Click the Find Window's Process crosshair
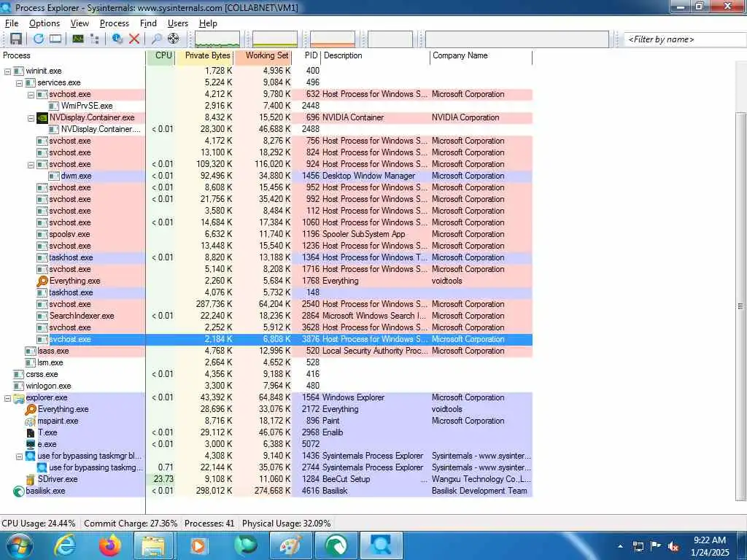The height and width of the screenshot is (560, 747). 174,39
